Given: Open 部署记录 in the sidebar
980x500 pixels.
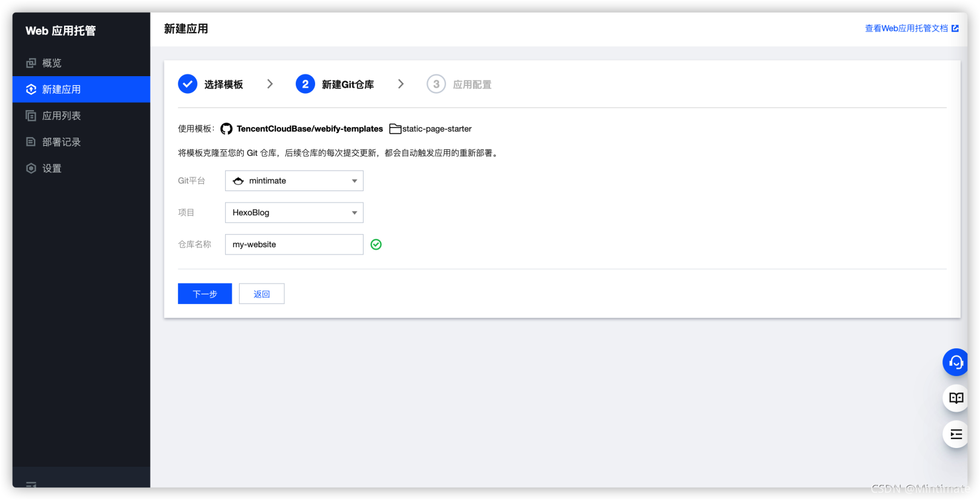Looking at the screenshot, I should pos(81,142).
